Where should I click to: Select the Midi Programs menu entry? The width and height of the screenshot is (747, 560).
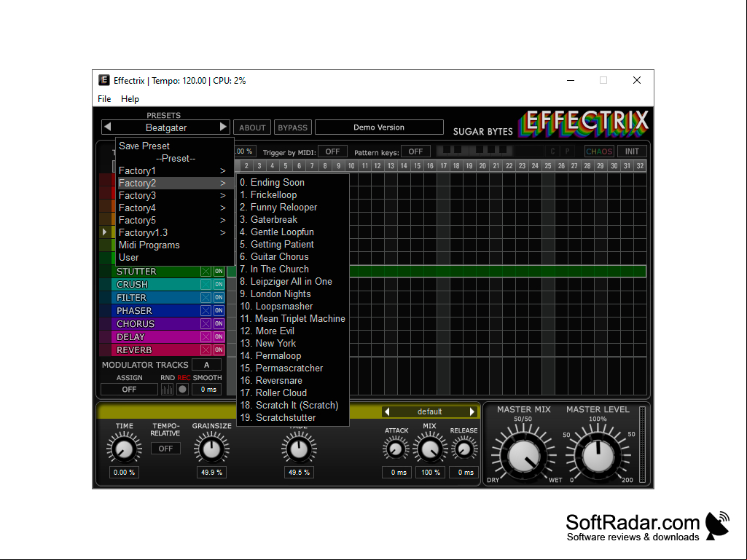[176, 245]
